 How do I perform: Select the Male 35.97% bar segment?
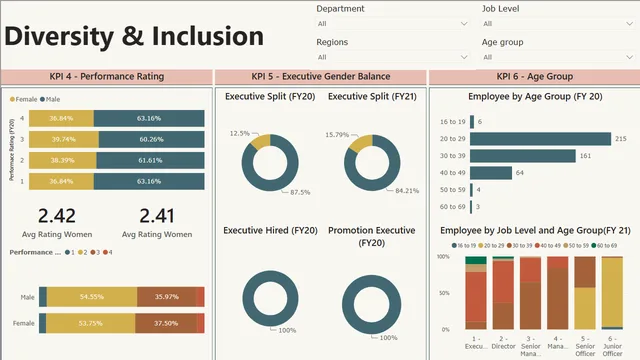point(167,297)
